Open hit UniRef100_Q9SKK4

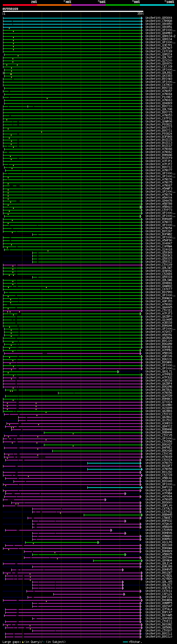159,18
